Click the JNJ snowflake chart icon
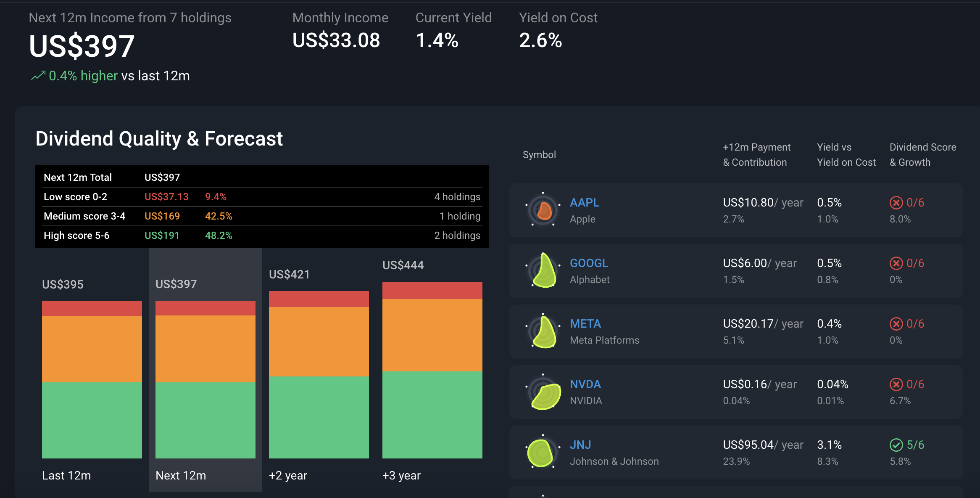The image size is (980, 498). pos(543,452)
